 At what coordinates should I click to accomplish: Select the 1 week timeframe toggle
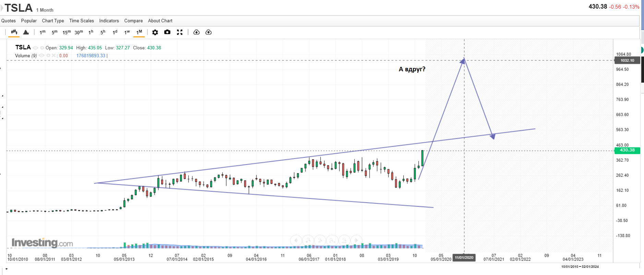[127, 32]
